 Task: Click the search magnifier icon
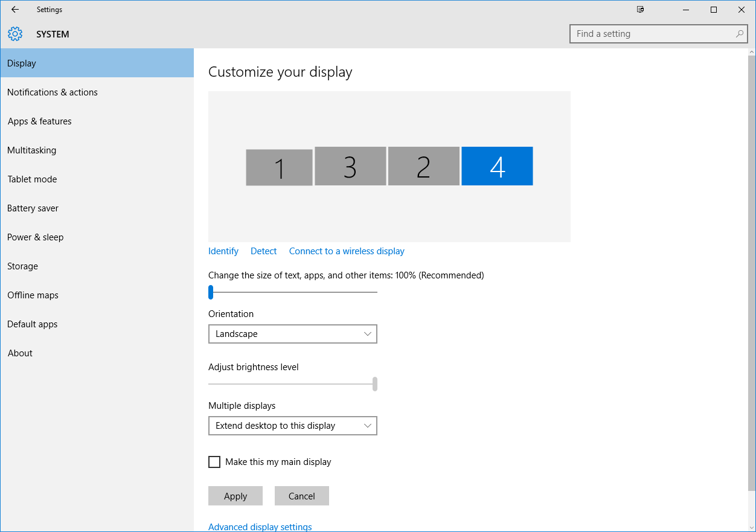click(x=740, y=34)
